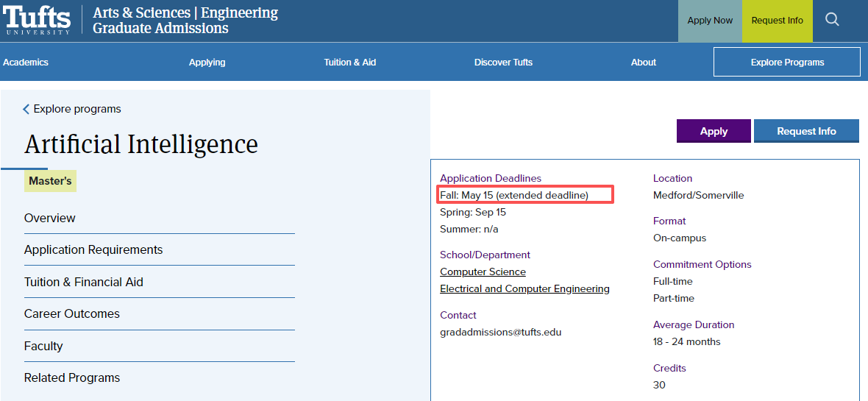This screenshot has height=401, width=868.
Task: Click the Explore Programs nav button
Action: tap(786, 63)
